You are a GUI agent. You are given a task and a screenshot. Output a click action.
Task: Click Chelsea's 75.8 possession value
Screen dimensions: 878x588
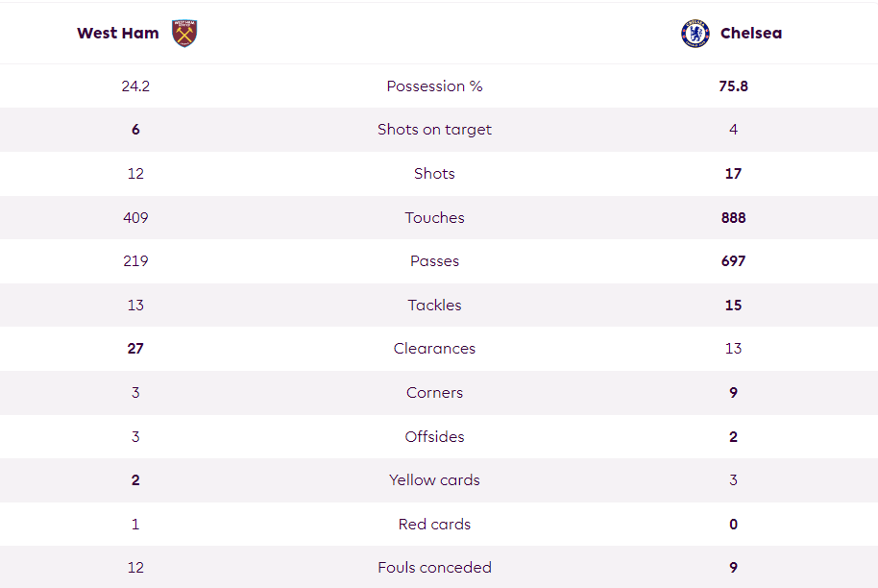coord(734,86)
